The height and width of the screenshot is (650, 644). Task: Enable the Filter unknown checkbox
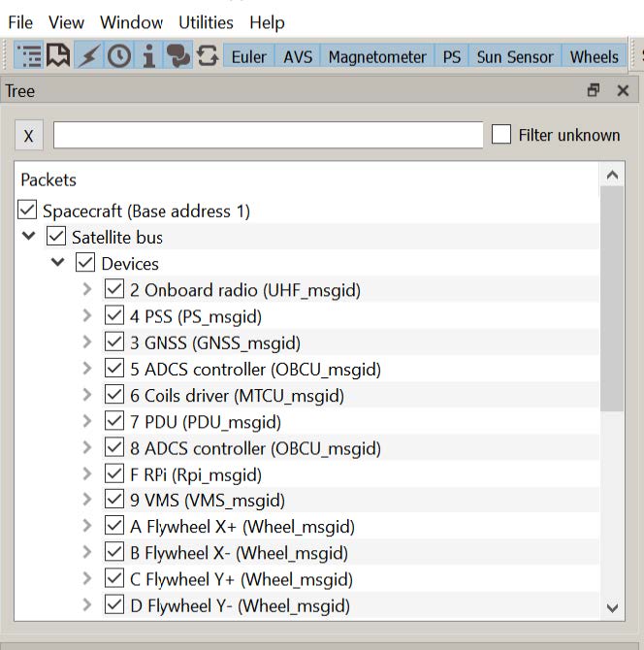pyautogui.click(x=501, y=135)
